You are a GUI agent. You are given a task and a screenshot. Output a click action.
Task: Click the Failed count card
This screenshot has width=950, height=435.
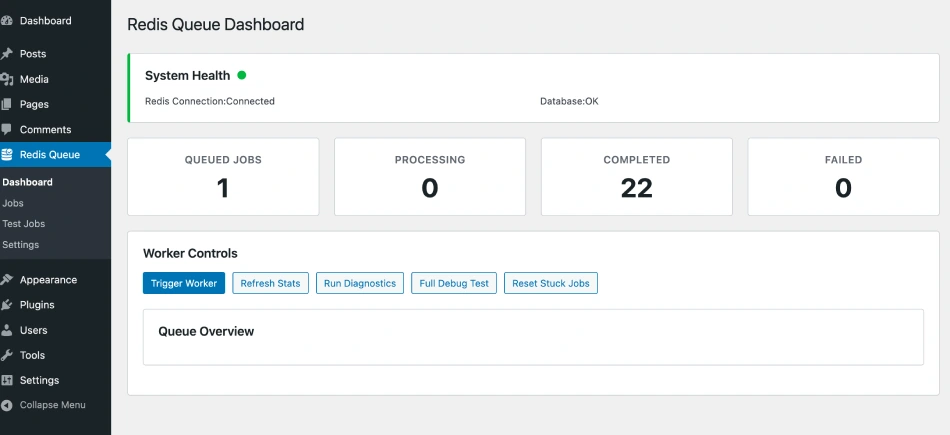click(x=843, y=176)
